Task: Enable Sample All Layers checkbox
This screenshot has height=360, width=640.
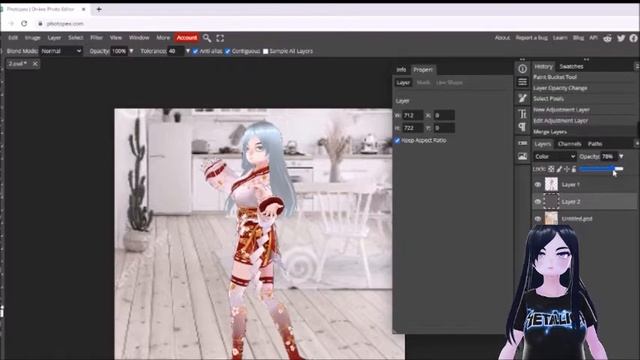Action: [266, 51]
